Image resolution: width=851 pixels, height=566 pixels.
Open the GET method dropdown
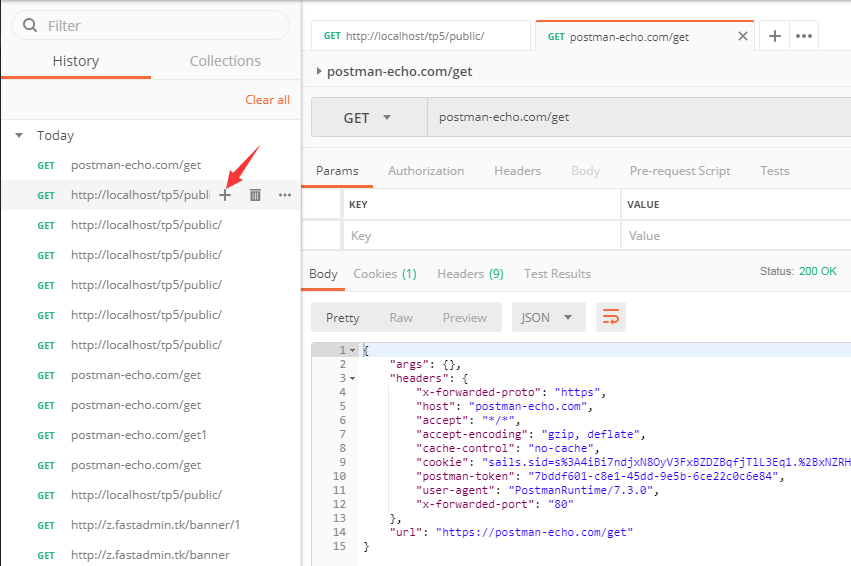click(x=367, y=117)
